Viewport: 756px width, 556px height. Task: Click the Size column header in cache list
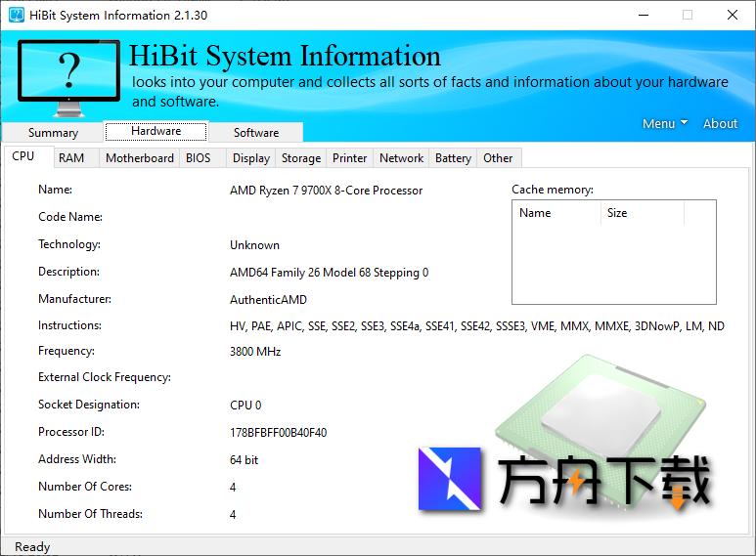point(643,213)
